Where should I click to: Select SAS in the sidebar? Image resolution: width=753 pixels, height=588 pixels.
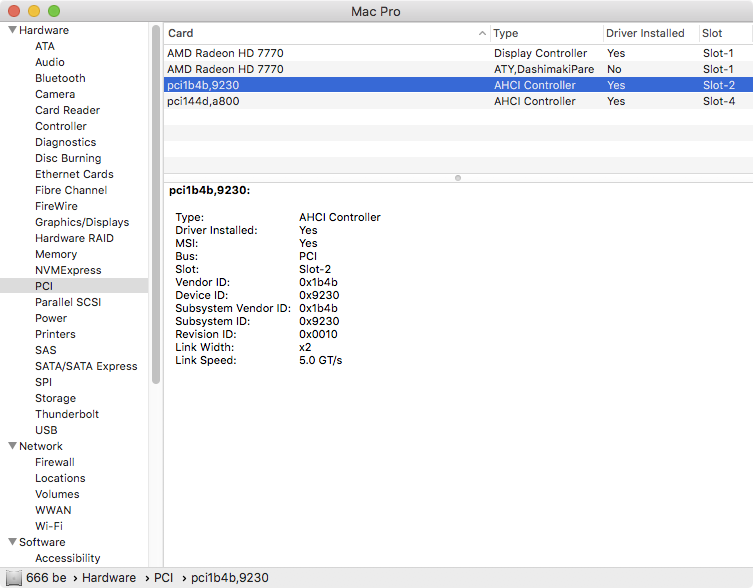click(46, 350)
